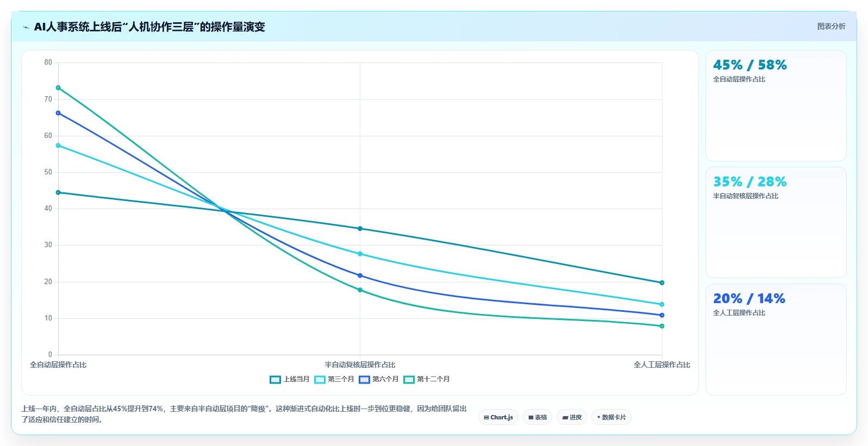The height and width of the screenshot is (446, 868).
Task: Select the 表格 tag
Action: click(x=538, y=417)
